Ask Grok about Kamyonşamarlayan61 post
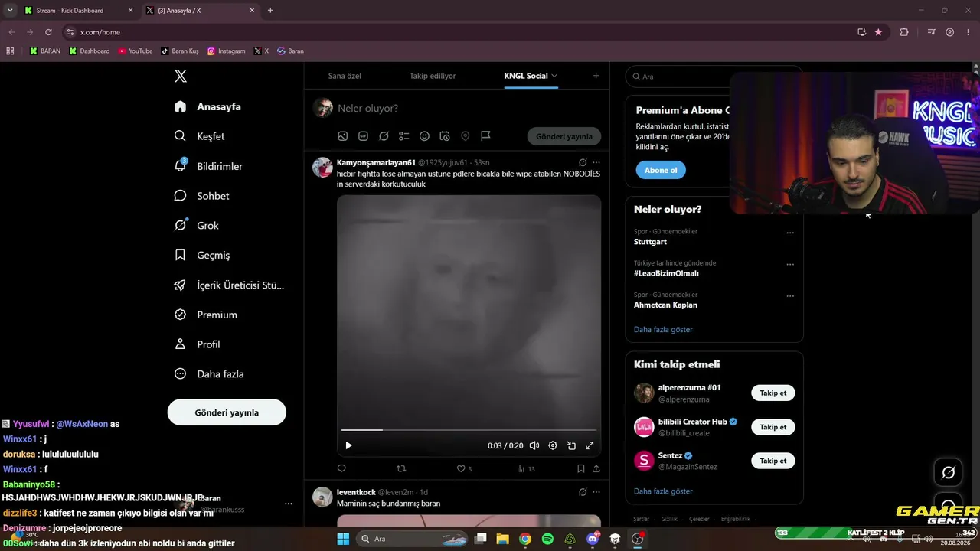The height and width of the screenshot is (551, 980). pos(583,162)
